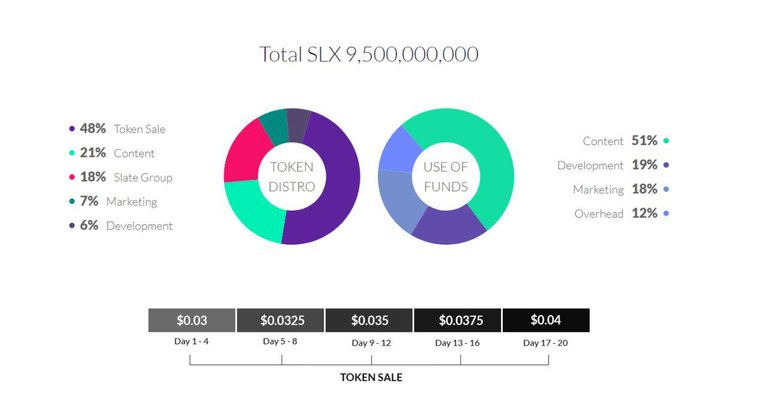Select the Content 51% legend entry
768x397 pixels.
[x=625, y=141]
